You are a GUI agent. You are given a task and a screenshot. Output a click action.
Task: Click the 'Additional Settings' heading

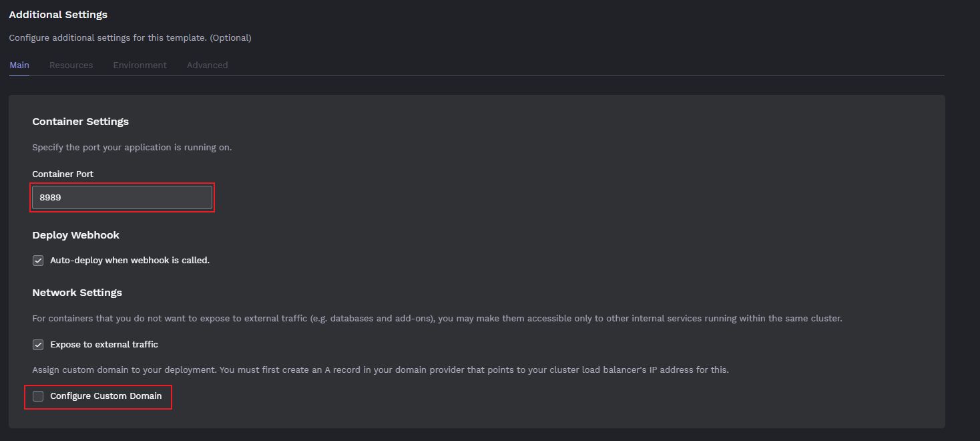[58, 15]
